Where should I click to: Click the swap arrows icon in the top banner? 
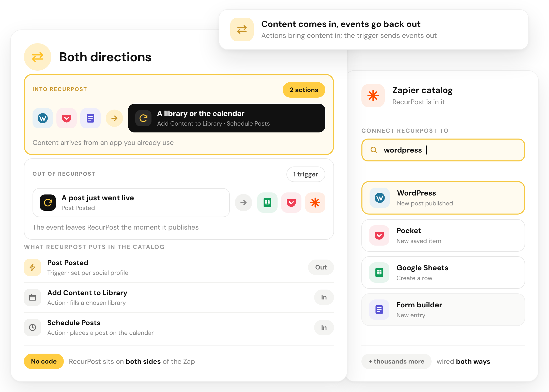(242, 29)
